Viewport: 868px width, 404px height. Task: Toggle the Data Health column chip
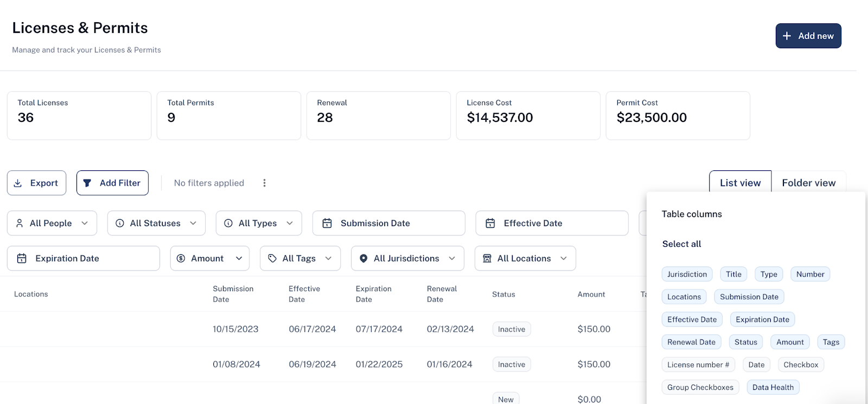(773, 387)
